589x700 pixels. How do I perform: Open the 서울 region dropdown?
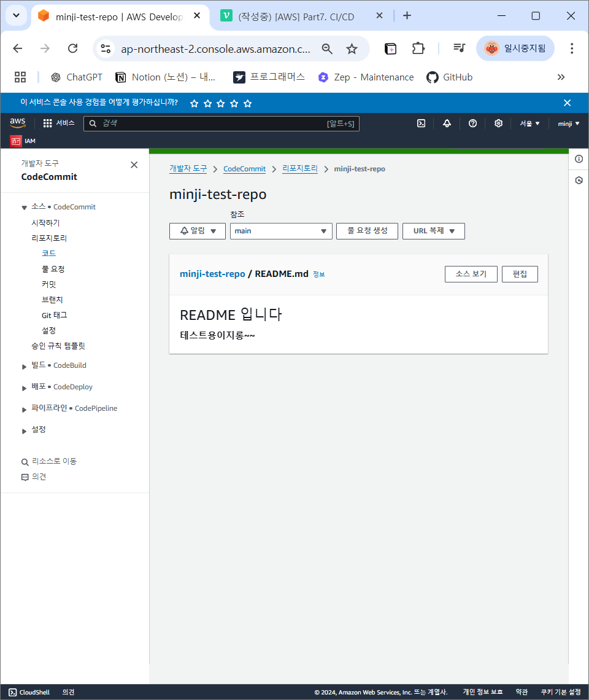529,123
